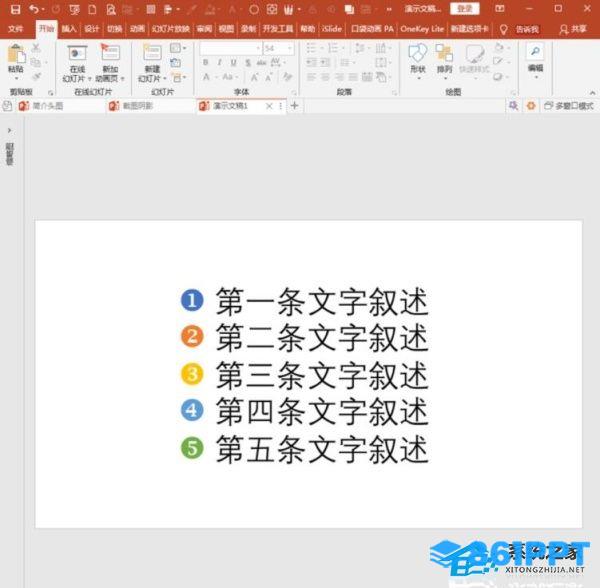Switch to the iSlide tab
600x588 pixels.
pos(332,29)
